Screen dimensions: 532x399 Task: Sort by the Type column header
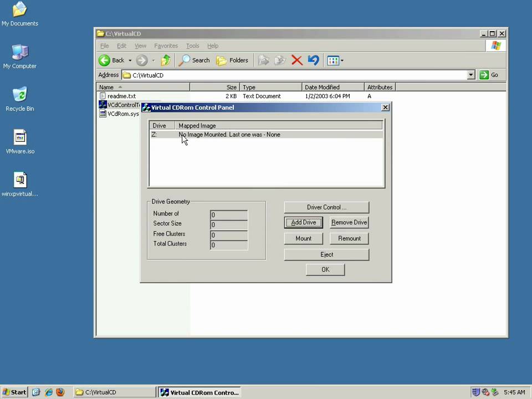(x=271, y=87)
